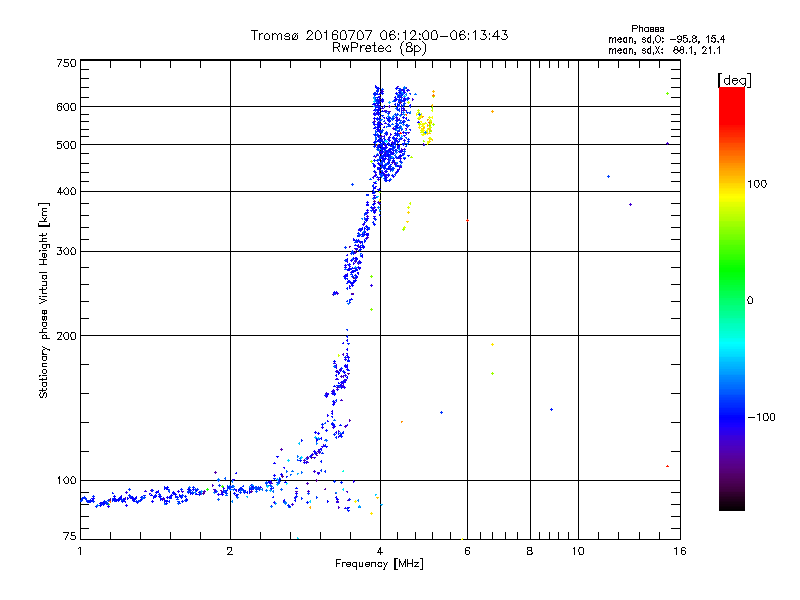This screenshot has width=800, height=600.
Task: Click the "Frequency [MHz]" axis label
Action: click(x=379, y=564)
